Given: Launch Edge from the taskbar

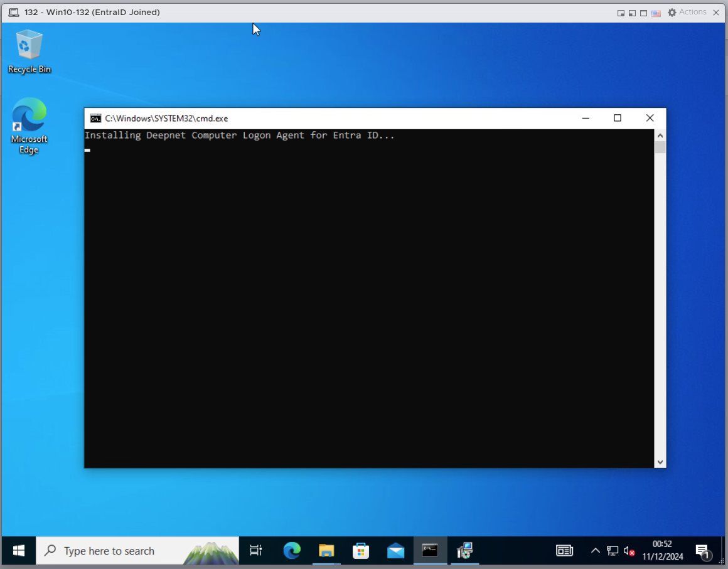Looking at the screenshot, I should tap(292, 551).
